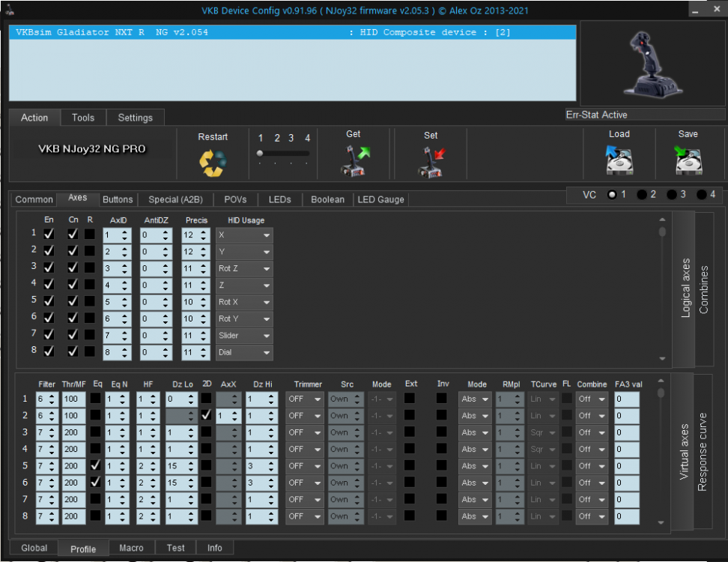Switch to the Test tab at bottom
The width and height of the screenshot is (728, 562).
click(x=176, y=548)
